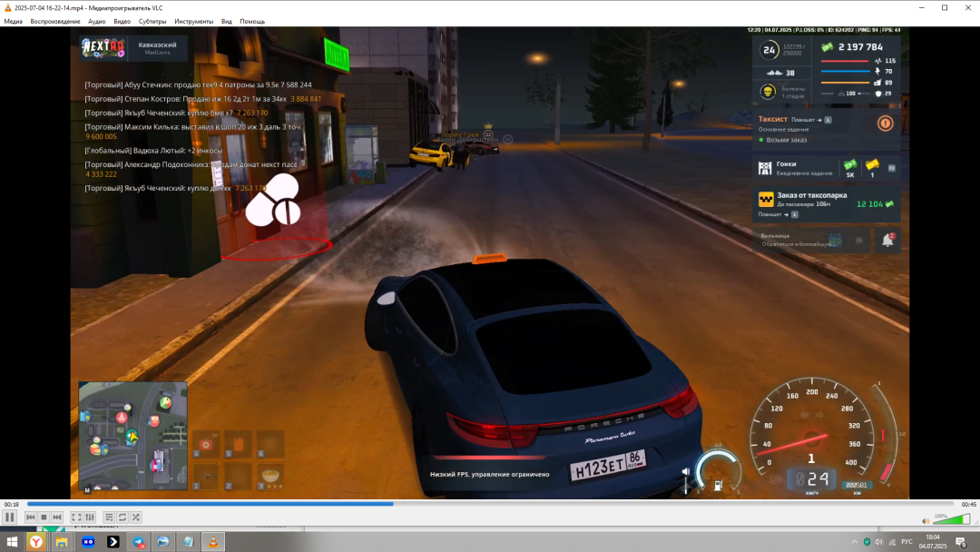The image size is (980, 552).
Task: Open the Windows Start menu
Action: point(12,541)
